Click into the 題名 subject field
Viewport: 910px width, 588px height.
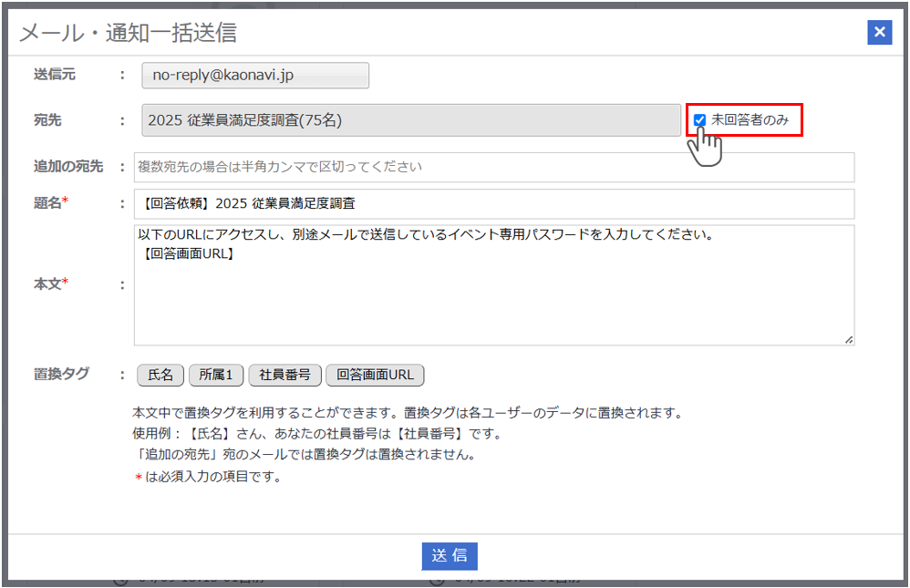[493, 203]
